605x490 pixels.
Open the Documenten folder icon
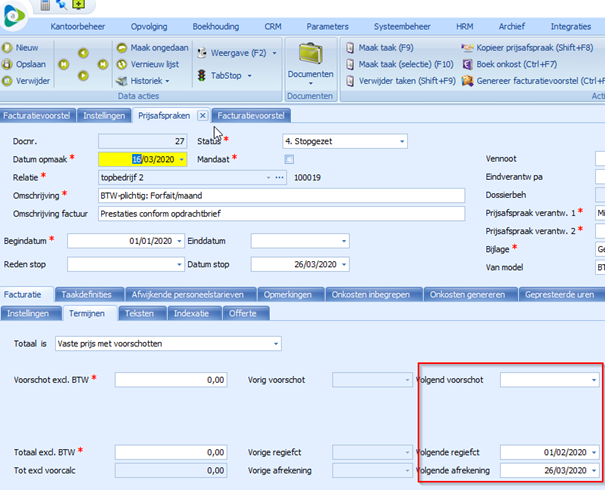pos(310,55)
